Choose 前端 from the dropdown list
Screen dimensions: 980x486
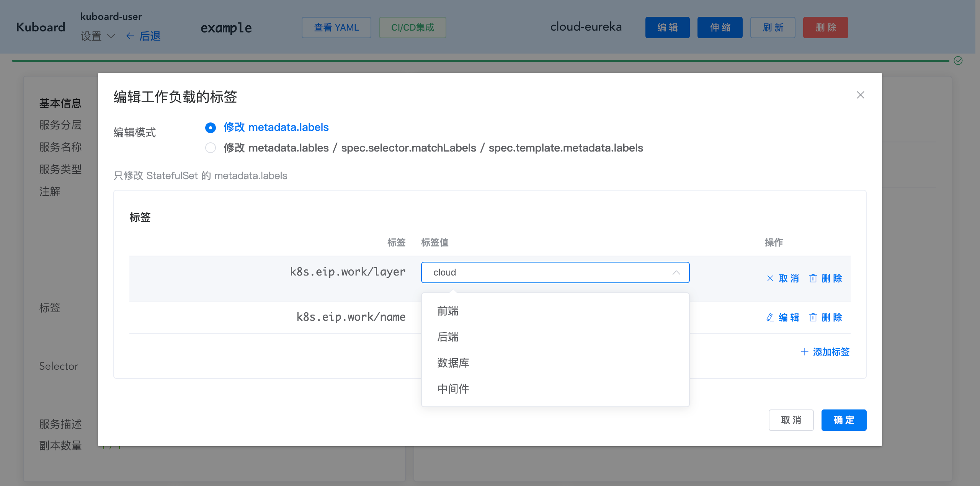point(555,311)
